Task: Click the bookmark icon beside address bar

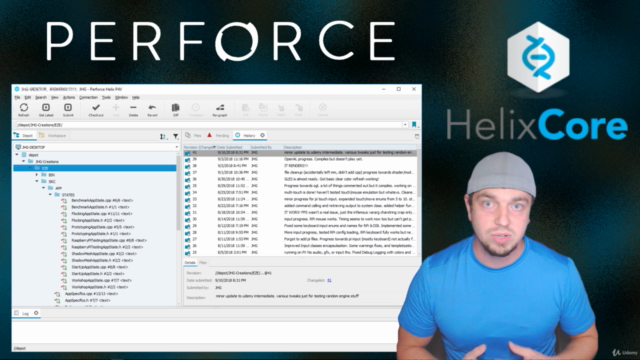Action: [414, 124]
